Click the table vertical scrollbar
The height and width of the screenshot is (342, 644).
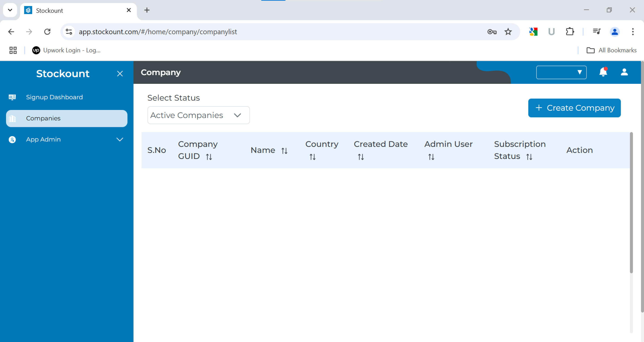pyautogui.click(x=631, y=203)
